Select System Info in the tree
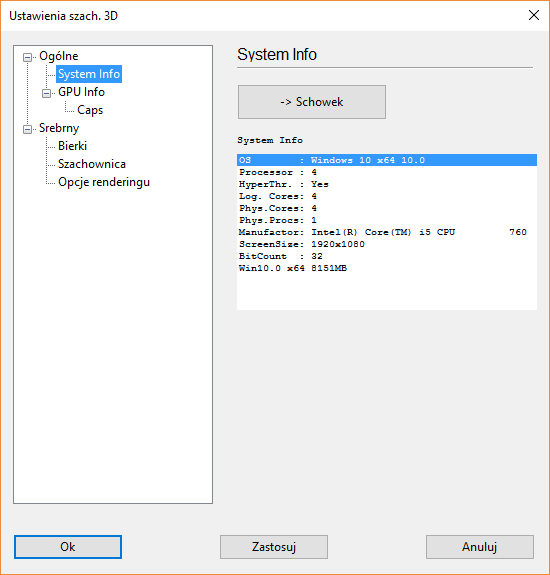The height and width of the screenshot is (575, 550). coord(89,74)
